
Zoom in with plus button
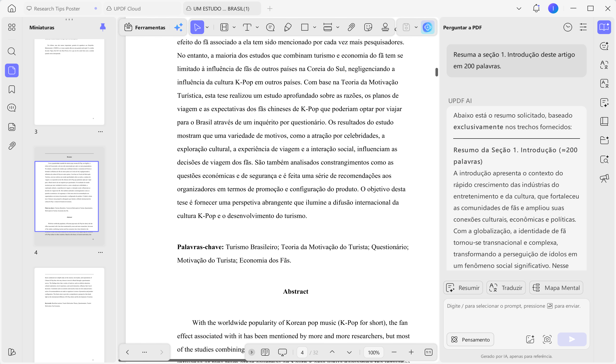[x=411, y=352]
